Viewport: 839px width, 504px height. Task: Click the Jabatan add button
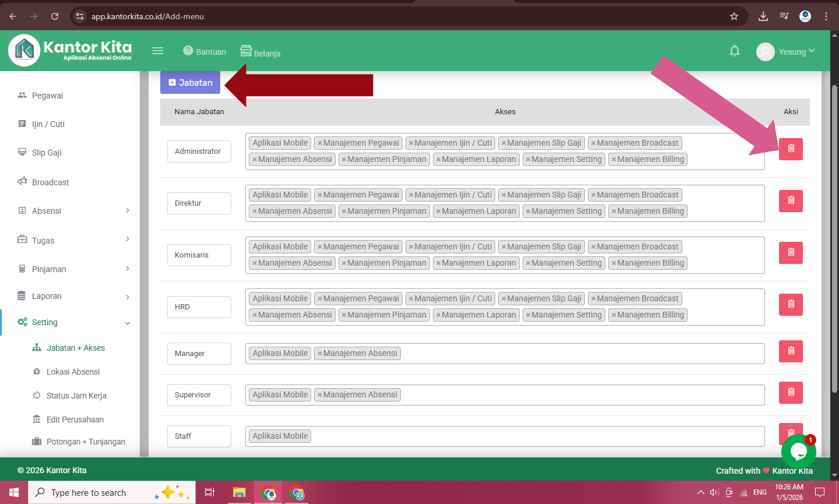click(x=191, y=83)
